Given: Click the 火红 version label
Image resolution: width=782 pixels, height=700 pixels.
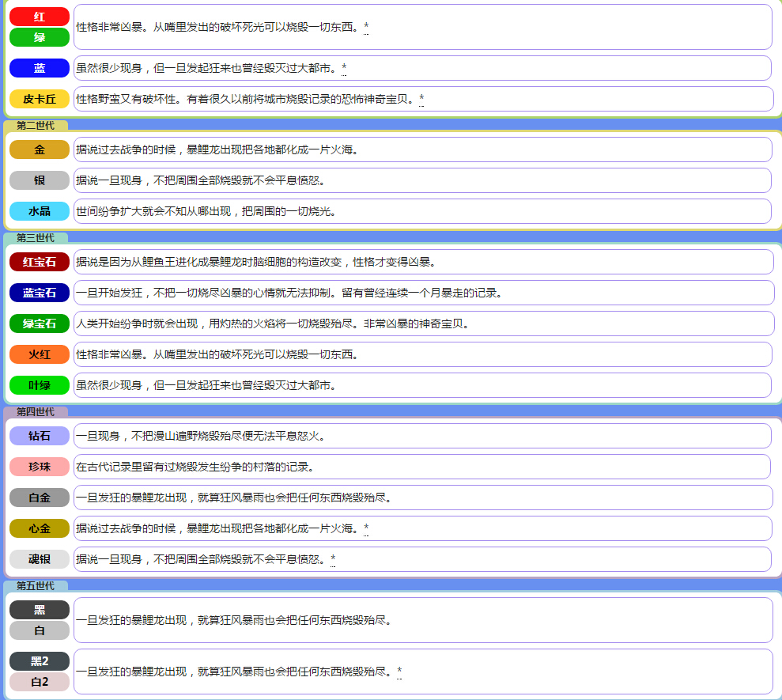Looking at the screenshot, I should (x=40, y=354).
